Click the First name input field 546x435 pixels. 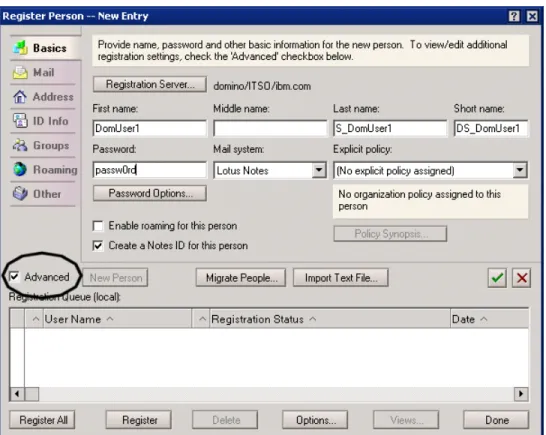150,129
